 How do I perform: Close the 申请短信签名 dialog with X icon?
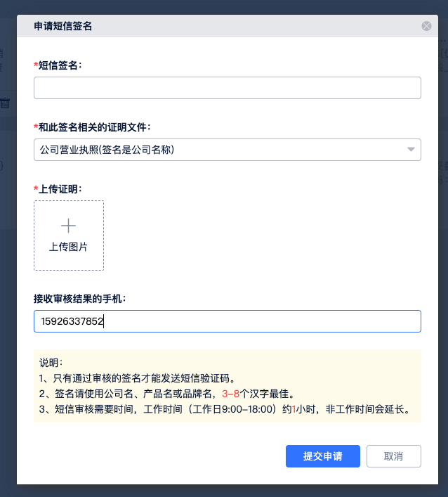pyautogui.click(x=426, y=26)
